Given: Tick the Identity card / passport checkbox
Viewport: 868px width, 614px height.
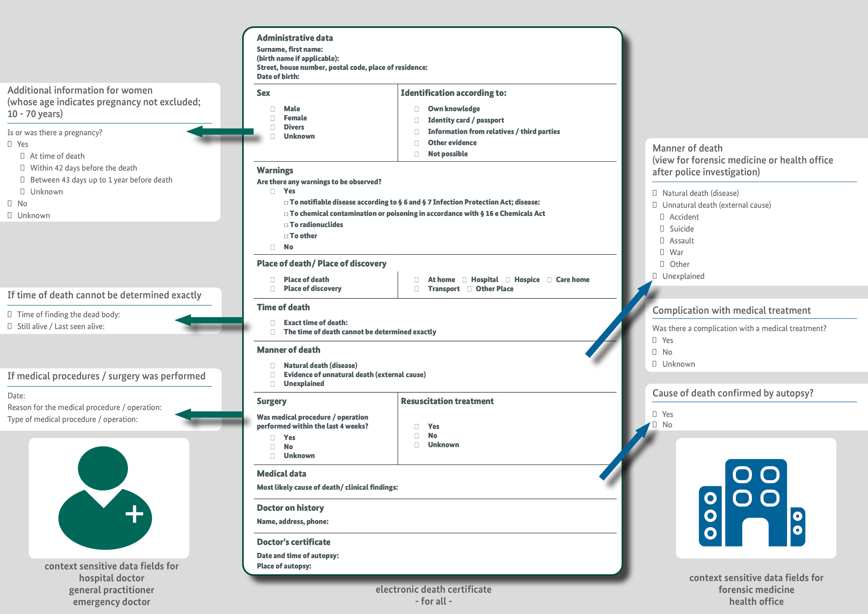Looking at the screenshot, I should coord(417,120).
